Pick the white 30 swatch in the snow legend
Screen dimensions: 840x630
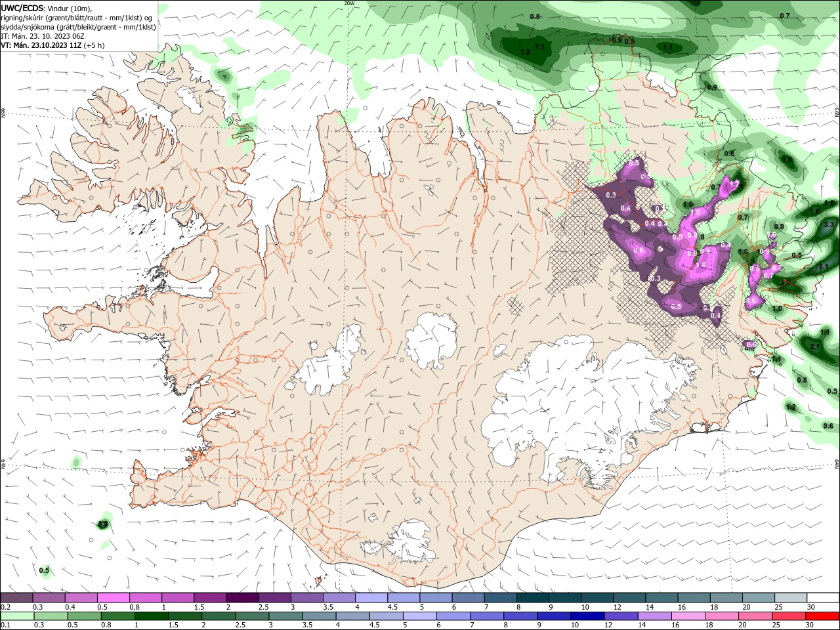[823, 598]
